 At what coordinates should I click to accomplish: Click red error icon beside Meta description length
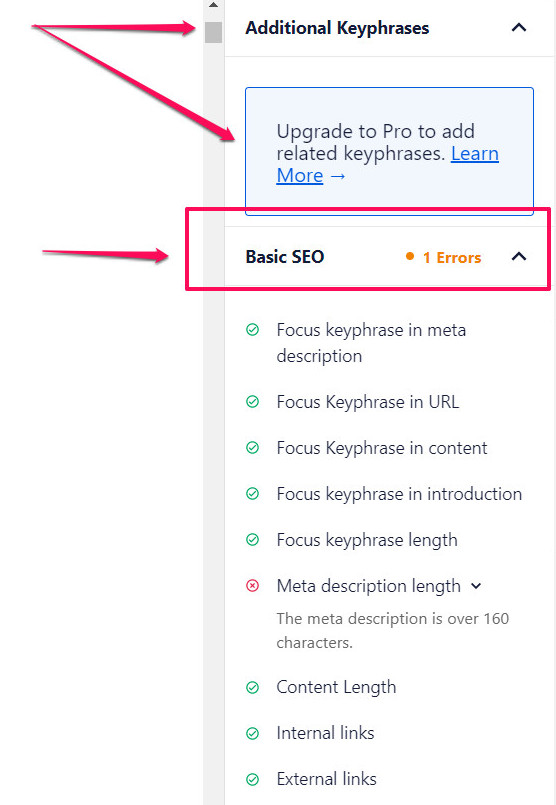252,586
